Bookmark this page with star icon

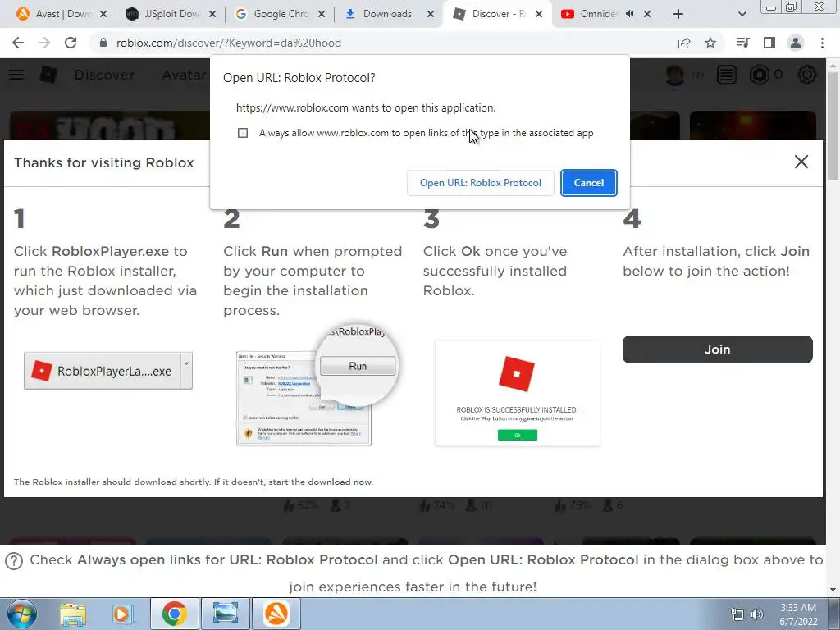710,43
